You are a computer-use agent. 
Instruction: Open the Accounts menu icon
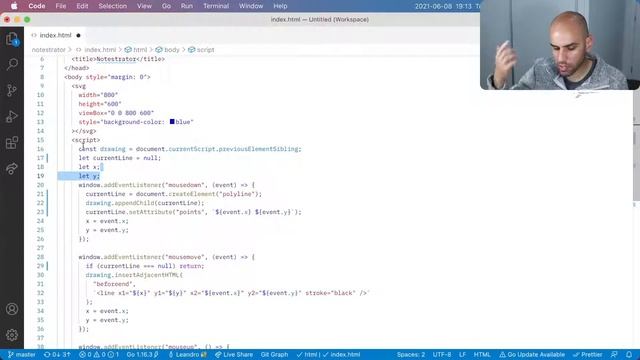click(12, 309)
